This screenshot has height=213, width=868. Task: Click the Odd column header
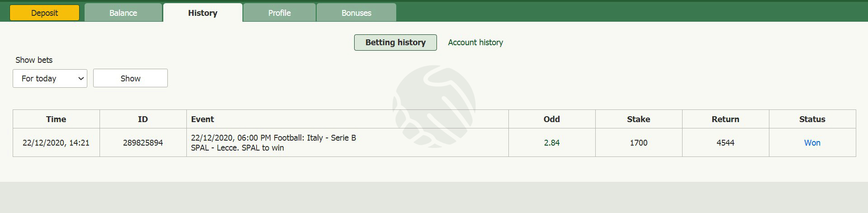552,119
